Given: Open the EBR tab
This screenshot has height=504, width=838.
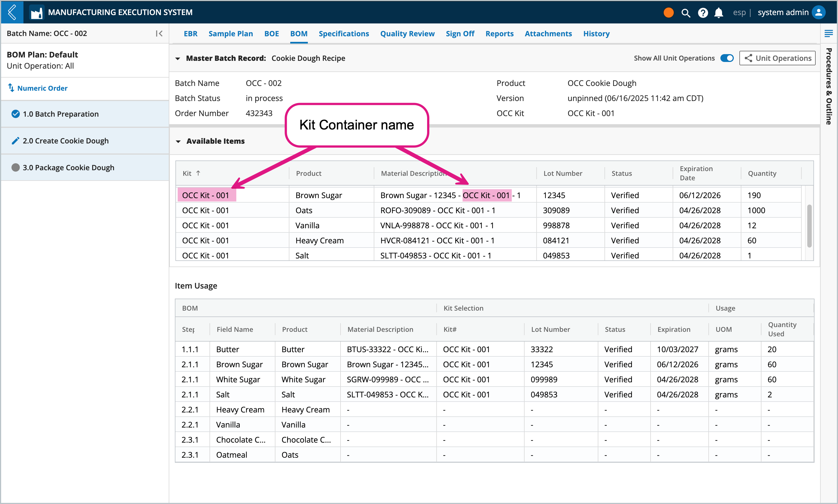Looking at the screenshot, I should (191, 33).
